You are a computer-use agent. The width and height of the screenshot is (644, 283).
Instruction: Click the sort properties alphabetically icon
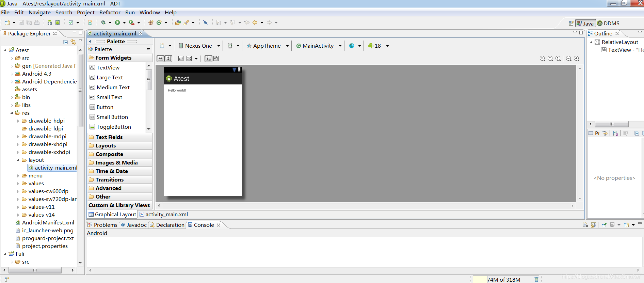point(615,133)
